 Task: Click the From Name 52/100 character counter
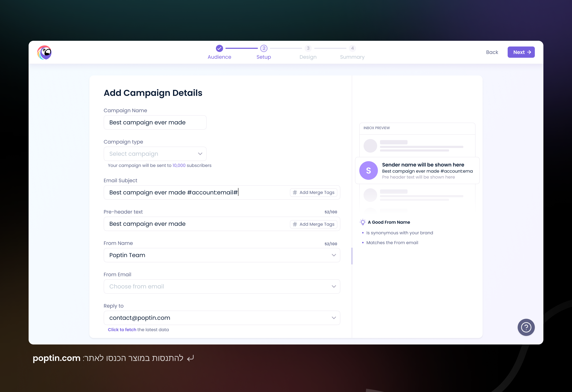pos(331,244)
